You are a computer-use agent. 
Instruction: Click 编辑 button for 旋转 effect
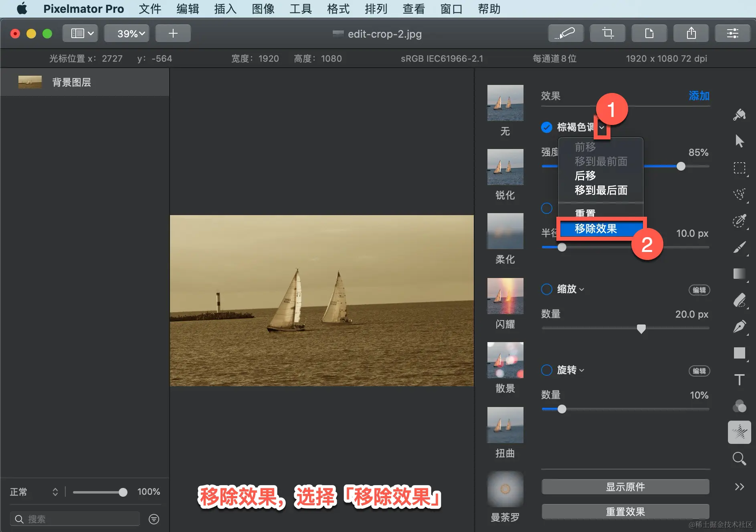click(x=699, y=371)
